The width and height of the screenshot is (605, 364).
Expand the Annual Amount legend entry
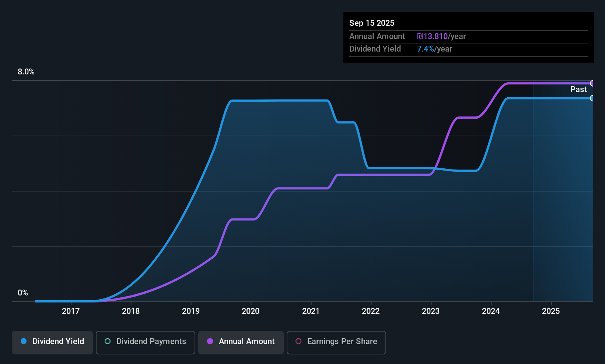pyautogui.click(x=241, y=342)
